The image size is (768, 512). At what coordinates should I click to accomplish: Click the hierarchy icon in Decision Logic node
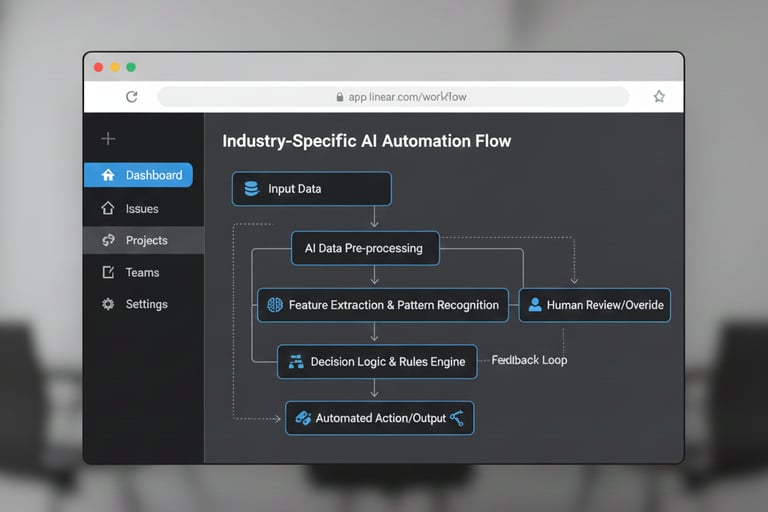coord(296,362)
